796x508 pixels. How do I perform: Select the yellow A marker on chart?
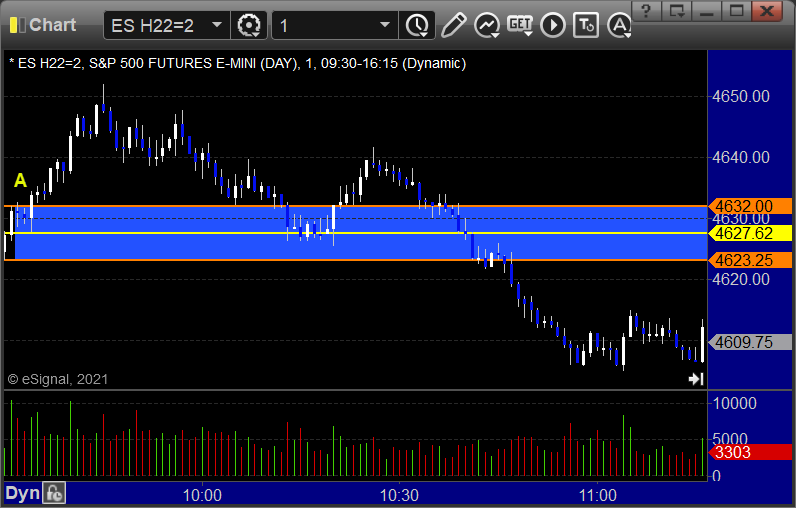(20, 180)
